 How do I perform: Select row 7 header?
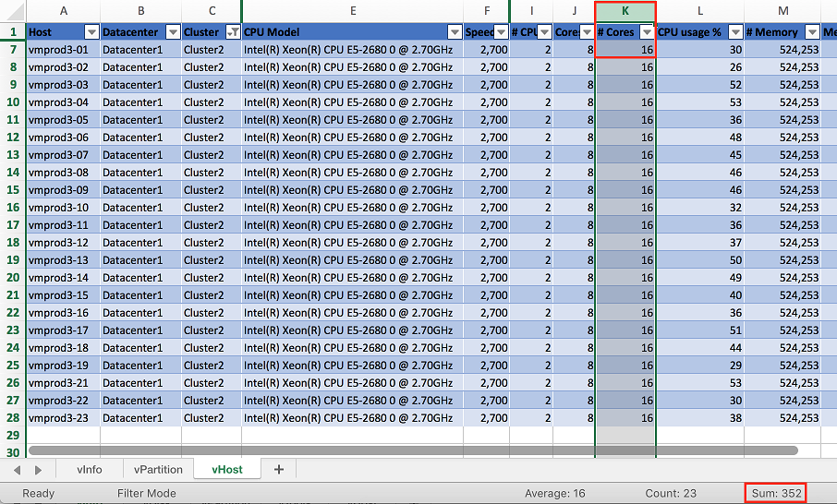13,50
